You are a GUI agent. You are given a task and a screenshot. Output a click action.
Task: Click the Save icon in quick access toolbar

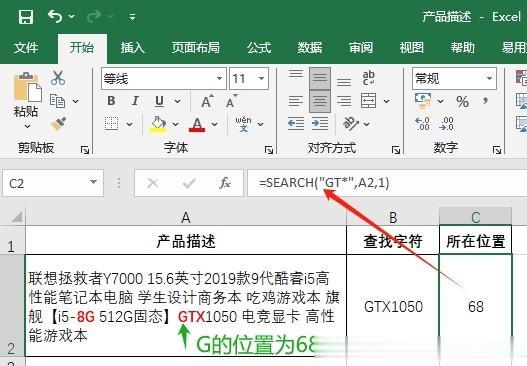(26, 16)
